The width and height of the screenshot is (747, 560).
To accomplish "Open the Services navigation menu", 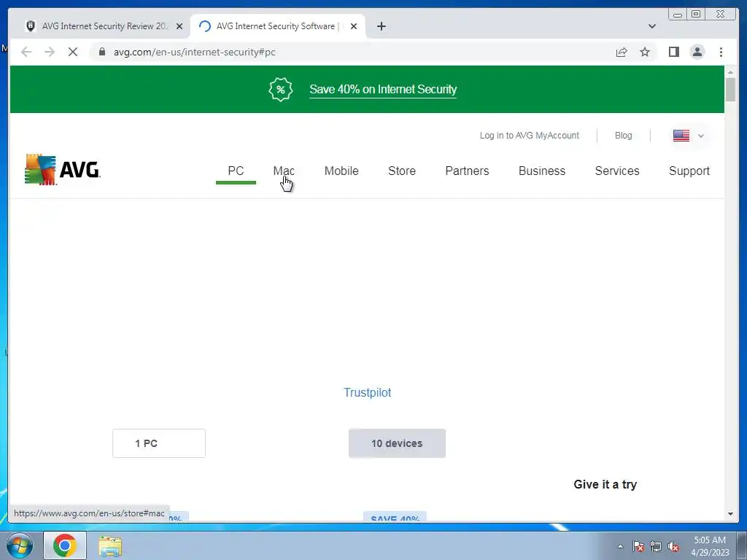I will [x=617, y=171].
